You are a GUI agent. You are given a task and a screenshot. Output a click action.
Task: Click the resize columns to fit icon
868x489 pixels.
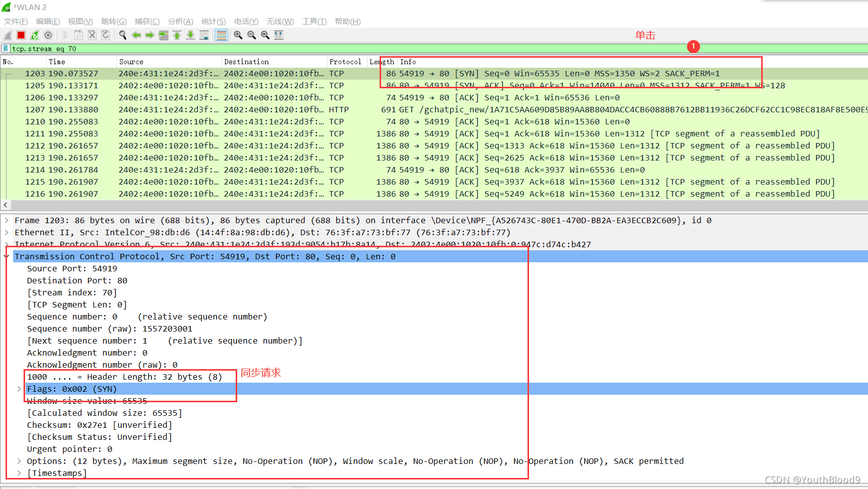(279, 35)
